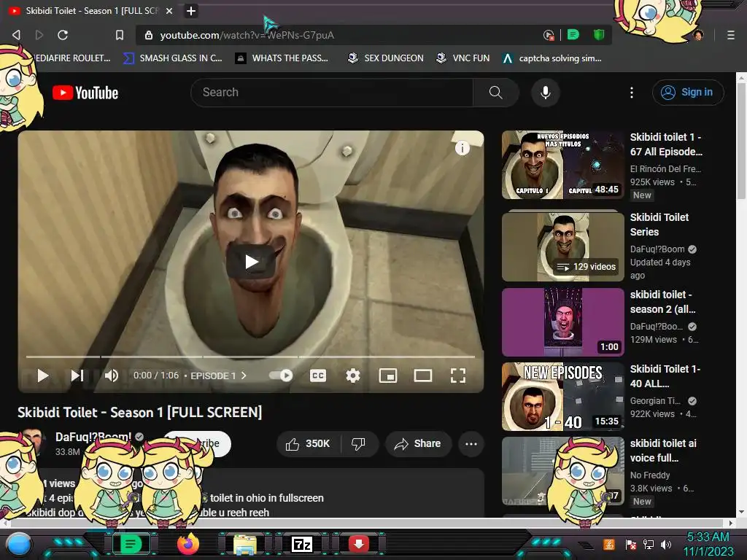Toggle theater mode
Image resolution: width=747 pixels, height=560 pixels.
pyautogui.click(x=423, y=376)
